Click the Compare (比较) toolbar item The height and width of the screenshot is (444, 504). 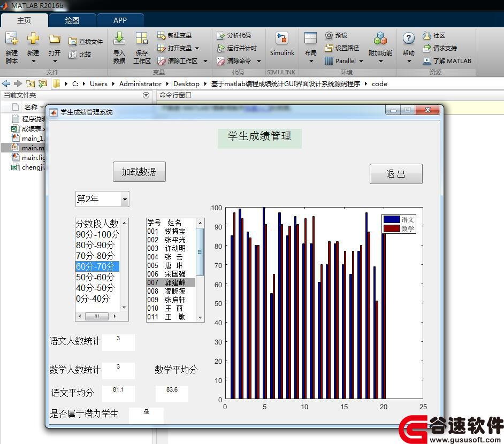[x=80, y=55]
